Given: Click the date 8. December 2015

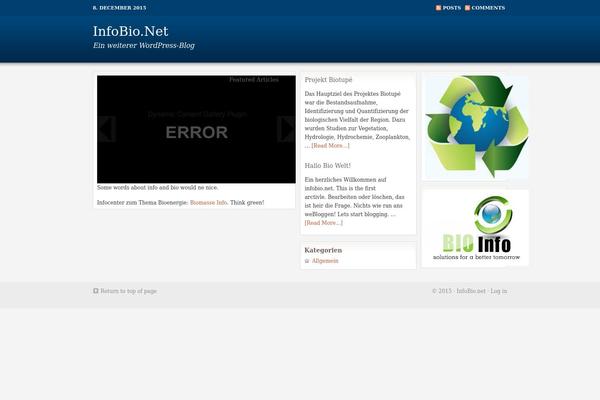Looking at the screenshot, I should click(x=119, y=8).
